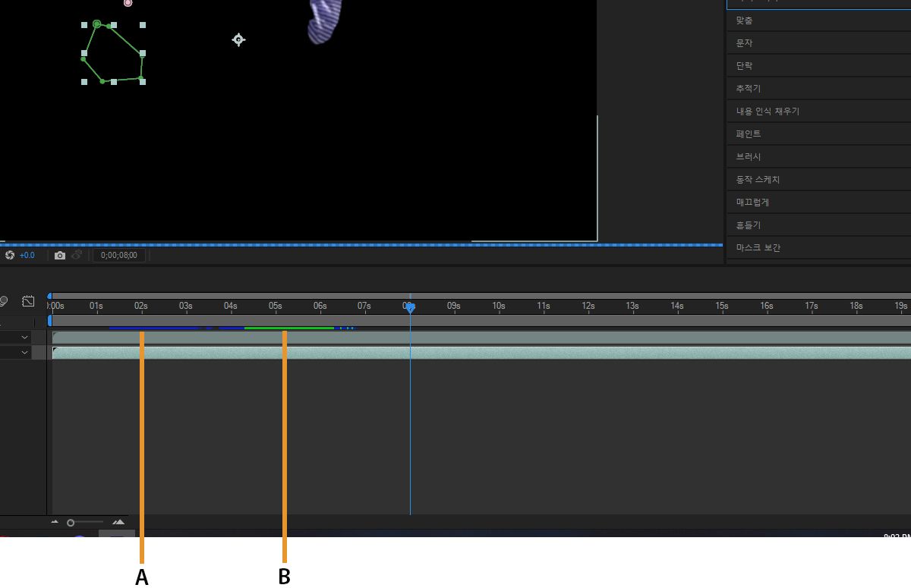The height and width of the screenshot is (588, 911).
Task: Click the 16s mark on the time ruler
Action: (767, 306)
